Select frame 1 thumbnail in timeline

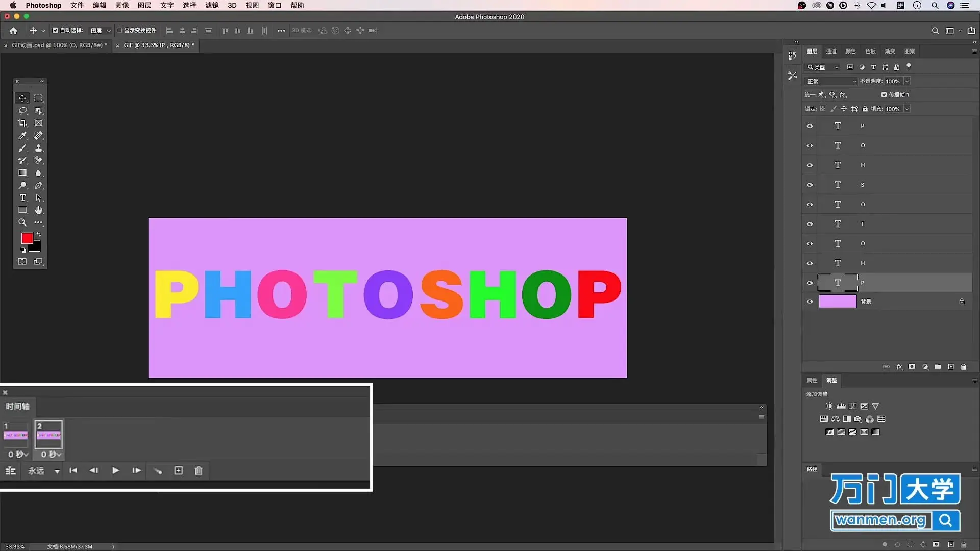tap(16, 435)
